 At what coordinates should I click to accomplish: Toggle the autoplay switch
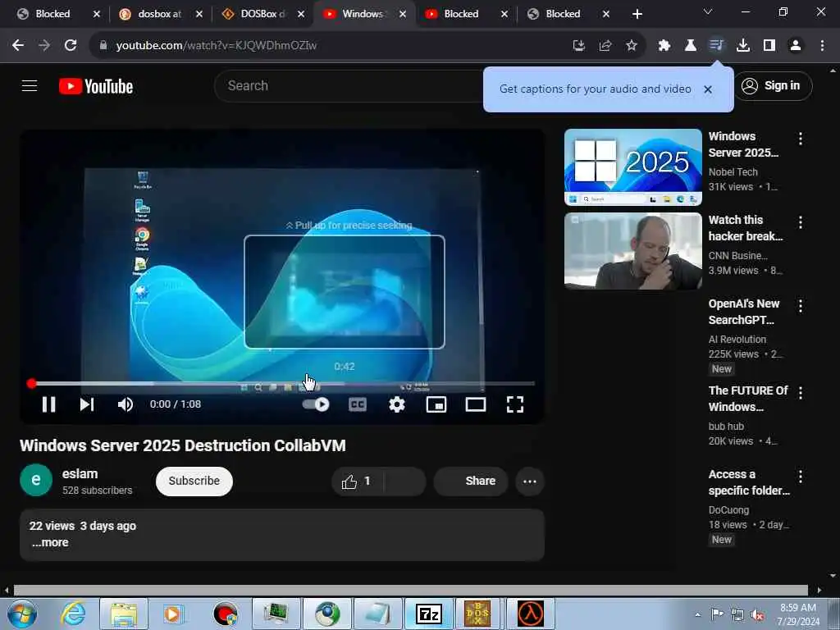(316, 404)
